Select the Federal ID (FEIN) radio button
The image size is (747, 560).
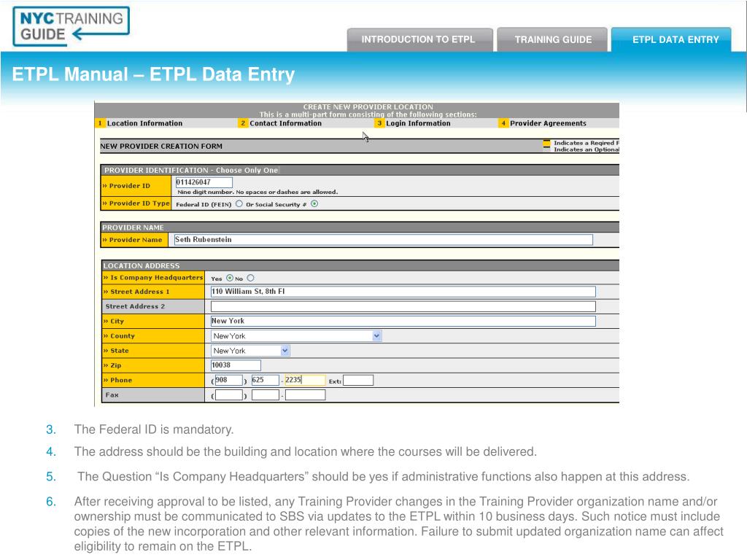pos(239,204)
